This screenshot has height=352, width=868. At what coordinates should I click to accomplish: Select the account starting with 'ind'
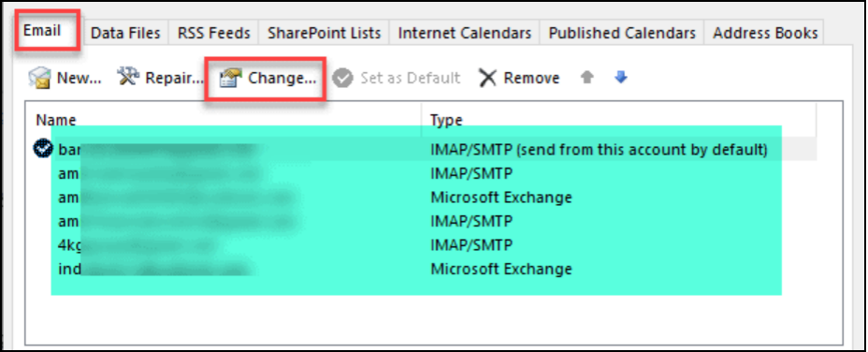(x=424, y=270)
